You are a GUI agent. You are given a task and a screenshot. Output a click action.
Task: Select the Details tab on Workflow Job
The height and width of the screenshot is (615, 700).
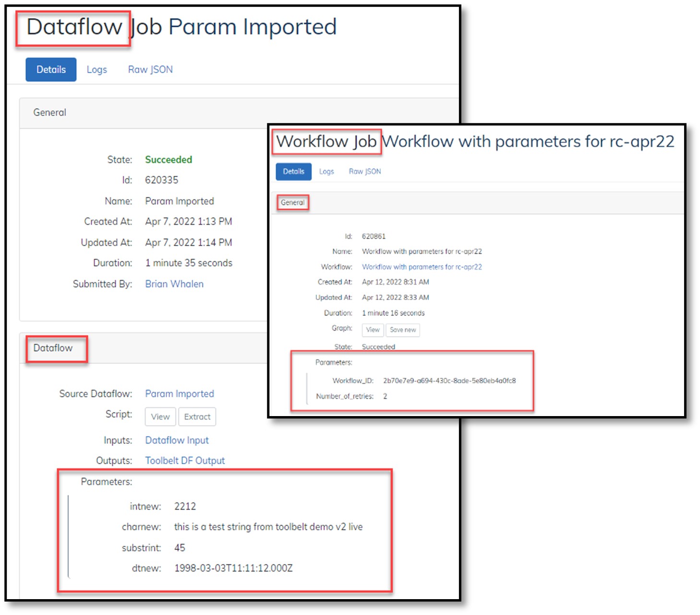click(x=293, y=171)
